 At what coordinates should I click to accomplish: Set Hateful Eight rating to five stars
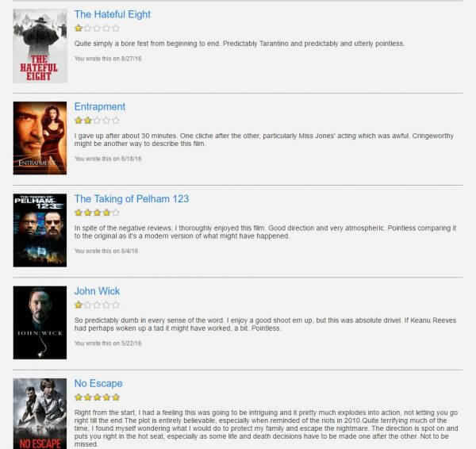116,29
